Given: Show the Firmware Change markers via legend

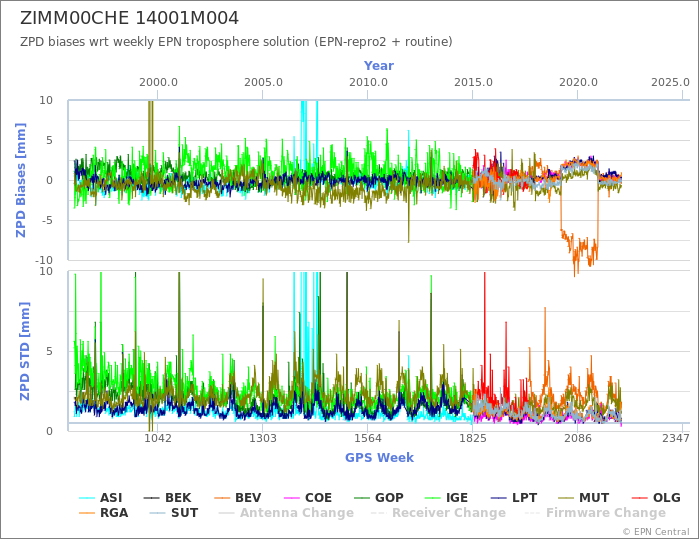Looking at the screenshot, I should pyautogui.click(x=596, y=513).
